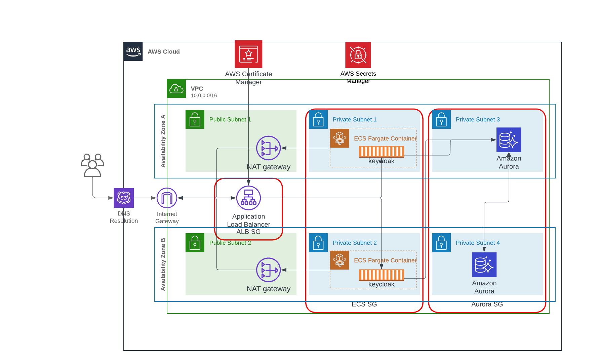Click 'NAT gateway' label in Public Subnet 1

point(269,167)
